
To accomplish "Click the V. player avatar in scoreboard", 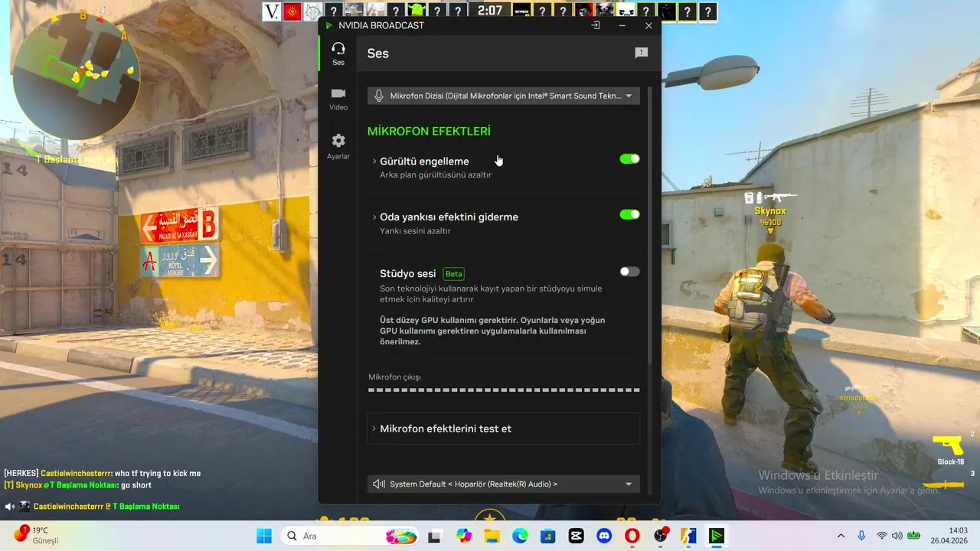I will pyautogui.click(x=272, y=11).
